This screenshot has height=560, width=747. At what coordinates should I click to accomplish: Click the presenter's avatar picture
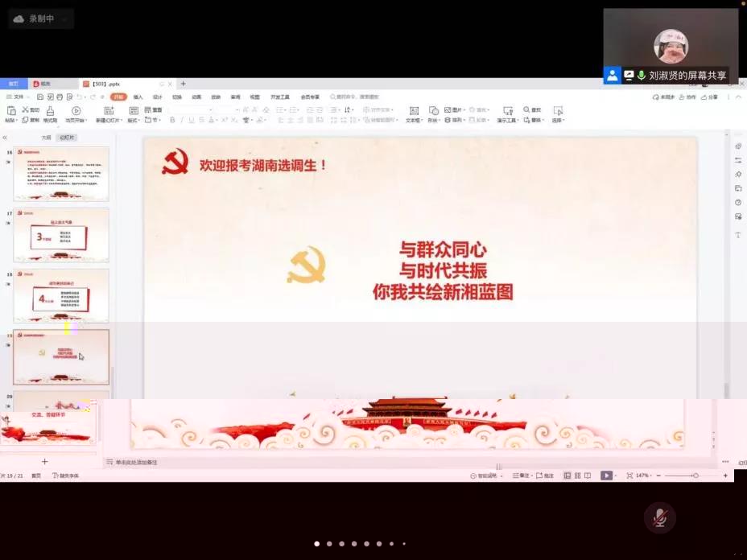[x=671, y=47]
